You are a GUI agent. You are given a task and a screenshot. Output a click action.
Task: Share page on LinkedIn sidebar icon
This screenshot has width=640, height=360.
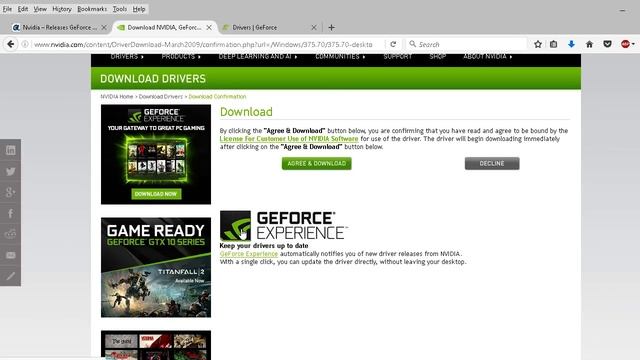(11, 150)
